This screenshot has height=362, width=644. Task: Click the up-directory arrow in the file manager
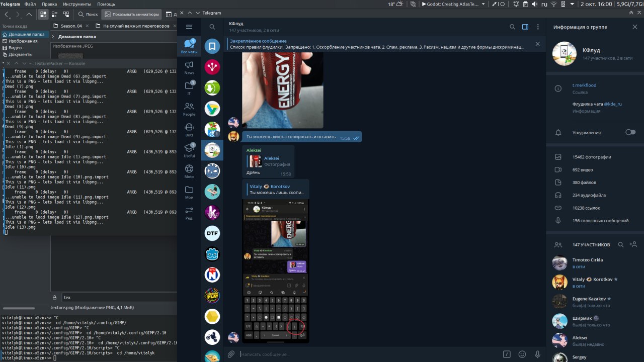point(29,15)
